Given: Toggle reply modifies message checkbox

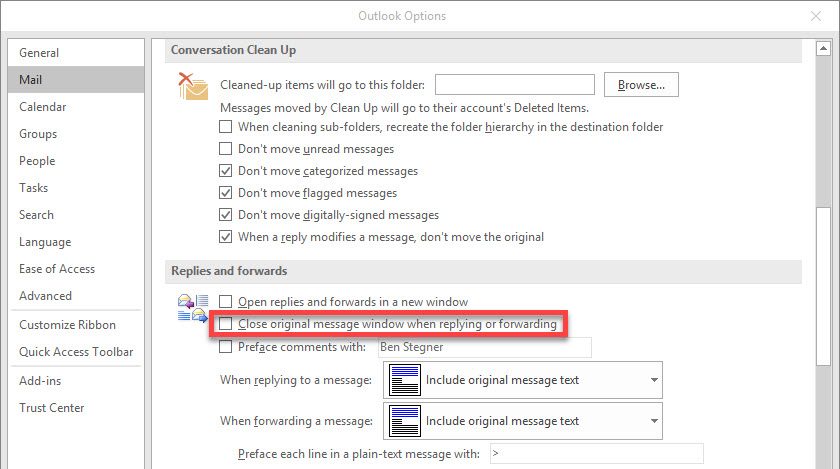Looking at the screenshot, I should coord(226,236).
